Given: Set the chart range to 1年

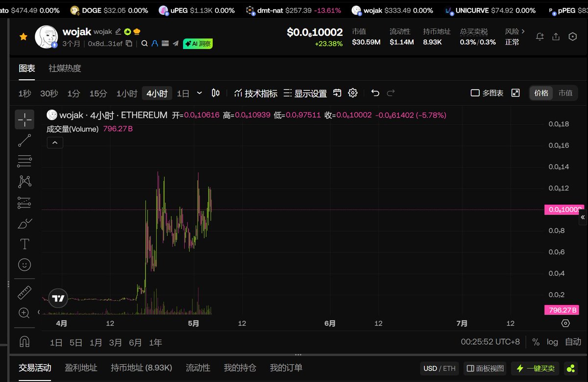Looking at the screenshot, I should point(155,343).
